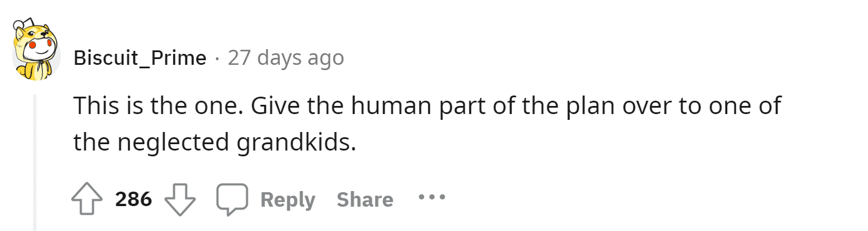868x231 pixels.
Task: Collapse the thread using the vertical line
Action: click(36, 162)
